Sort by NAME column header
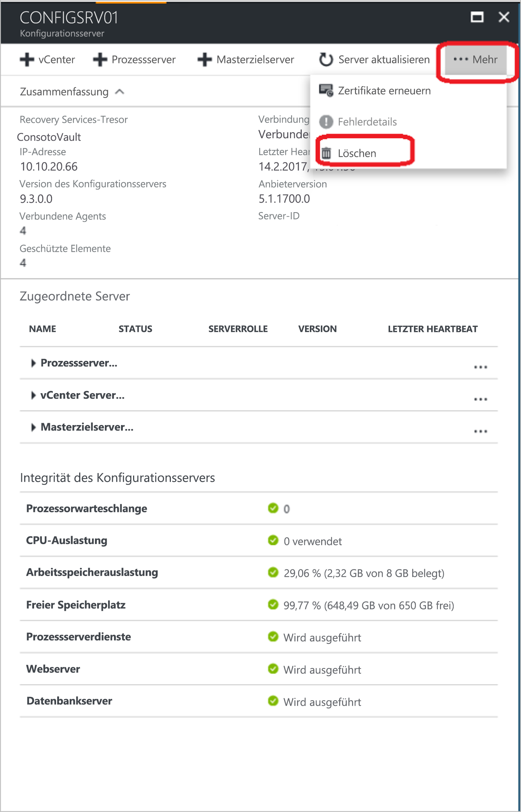 click(x=43, y=329)
